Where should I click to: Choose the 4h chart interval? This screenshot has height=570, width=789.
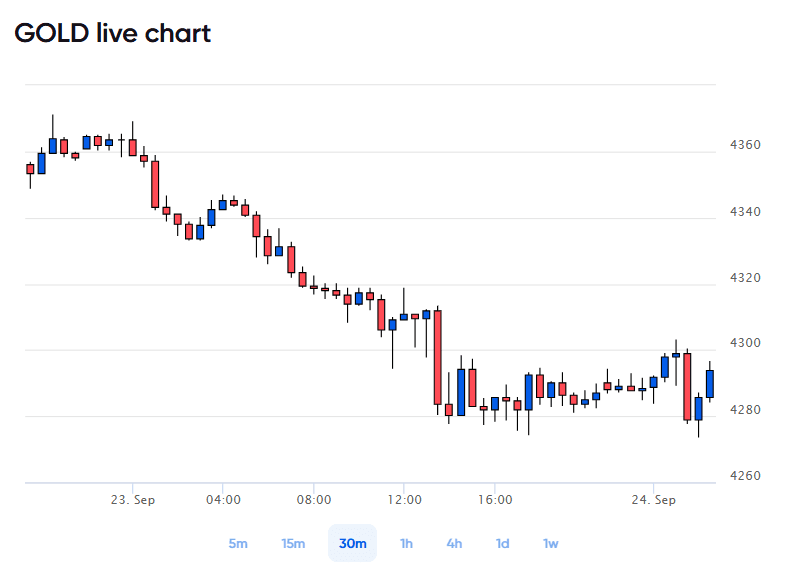[454, 543]
